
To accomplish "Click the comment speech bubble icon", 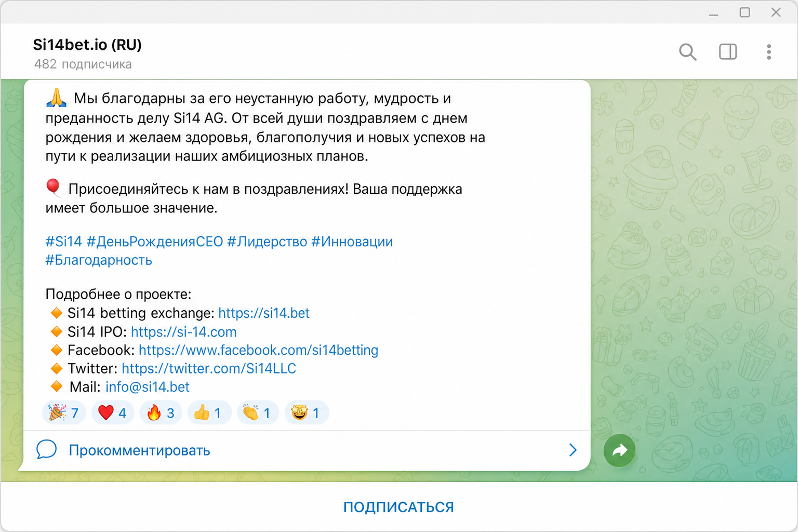I will click(x=46, y=449).
